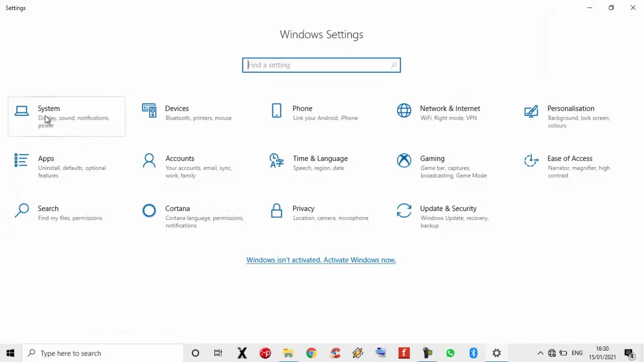Select Update & Security title

pyautogui.click(x=448, y=208)
